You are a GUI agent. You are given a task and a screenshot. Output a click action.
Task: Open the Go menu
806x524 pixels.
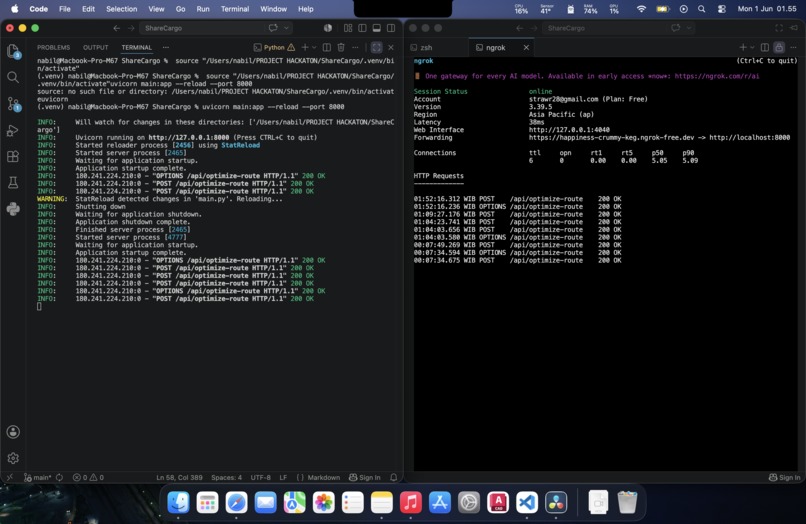pos(180,9)
